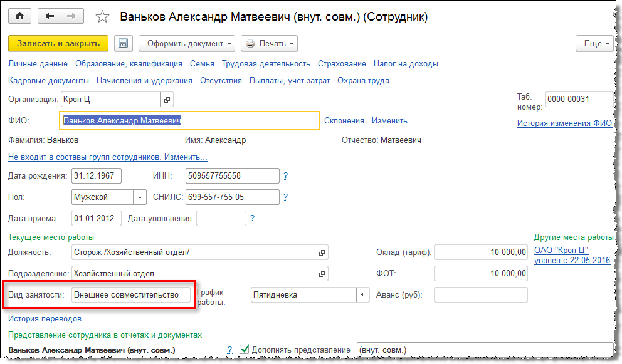Open the Личные данные section
Viewport: 622px width, 364px height.
(38, 64)
